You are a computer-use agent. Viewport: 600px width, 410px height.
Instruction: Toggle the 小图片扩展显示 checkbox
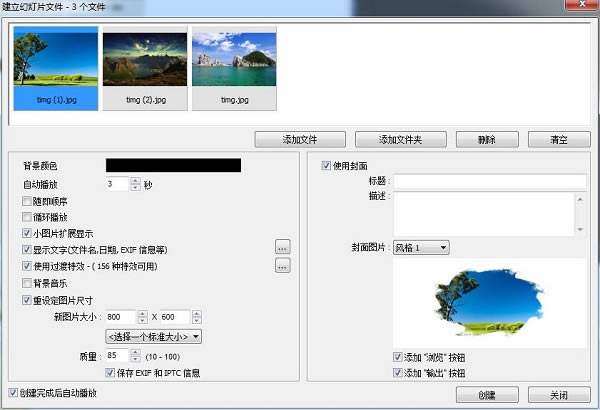26,233
